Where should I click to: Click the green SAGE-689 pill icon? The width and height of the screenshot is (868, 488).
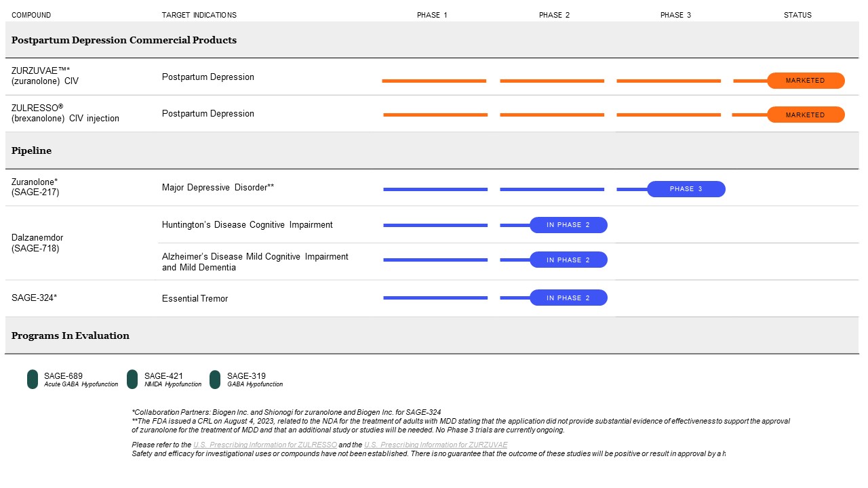pyautogui.click(x=33, y=380)
